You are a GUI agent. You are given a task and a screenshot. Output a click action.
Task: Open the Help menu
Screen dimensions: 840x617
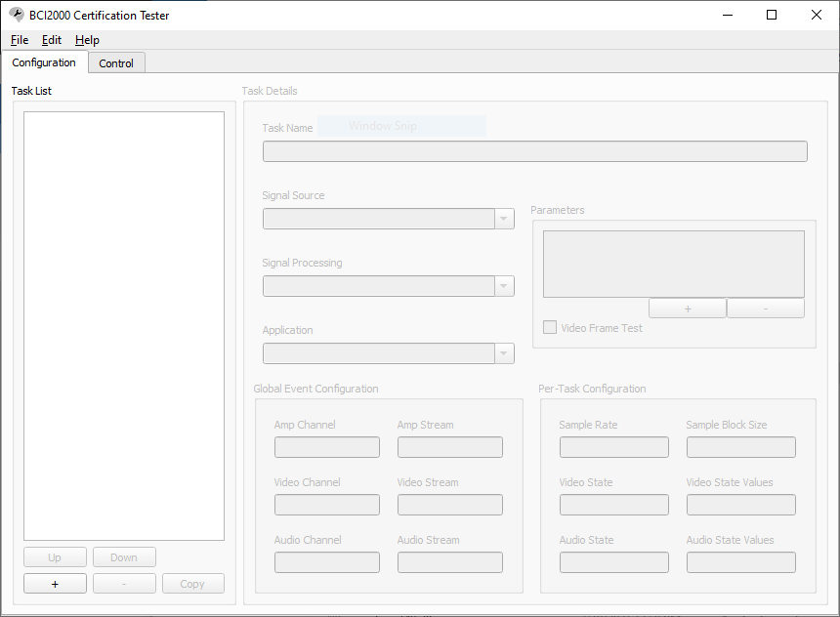point(87,40)
